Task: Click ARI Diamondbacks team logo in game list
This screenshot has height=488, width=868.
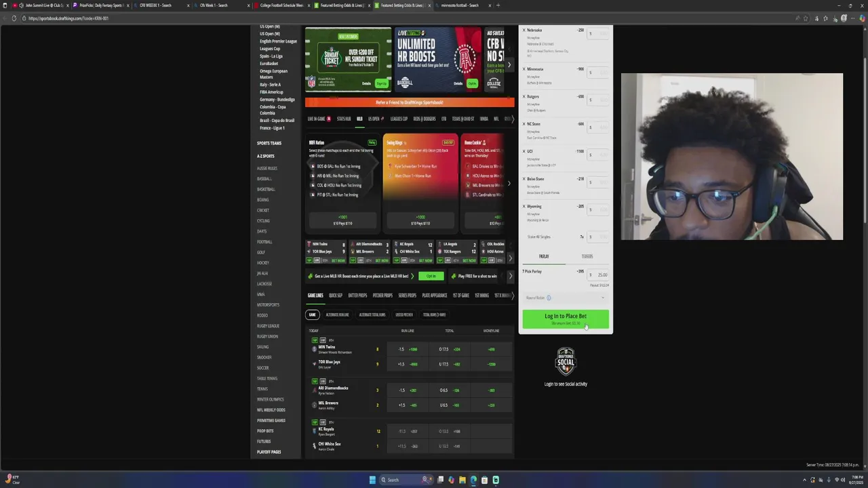Action: click(314, 390)
